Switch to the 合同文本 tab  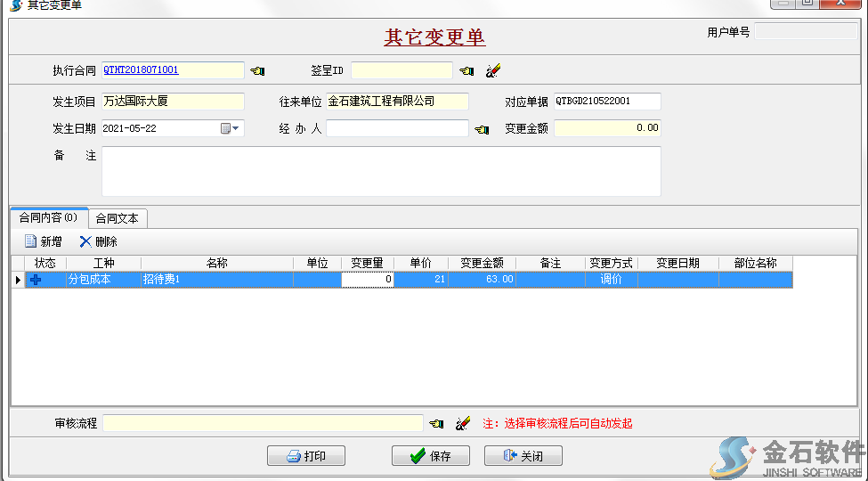[x=118, y=218]
